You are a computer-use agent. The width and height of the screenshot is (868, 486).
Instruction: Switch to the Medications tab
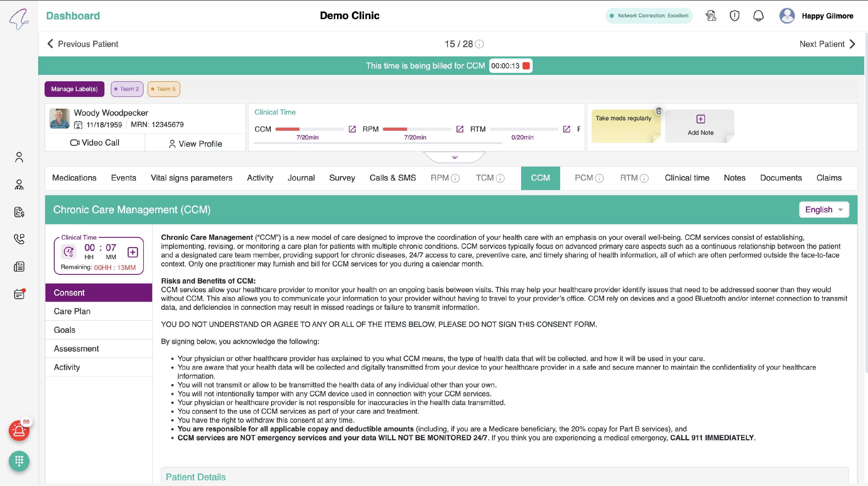point(74,178)
